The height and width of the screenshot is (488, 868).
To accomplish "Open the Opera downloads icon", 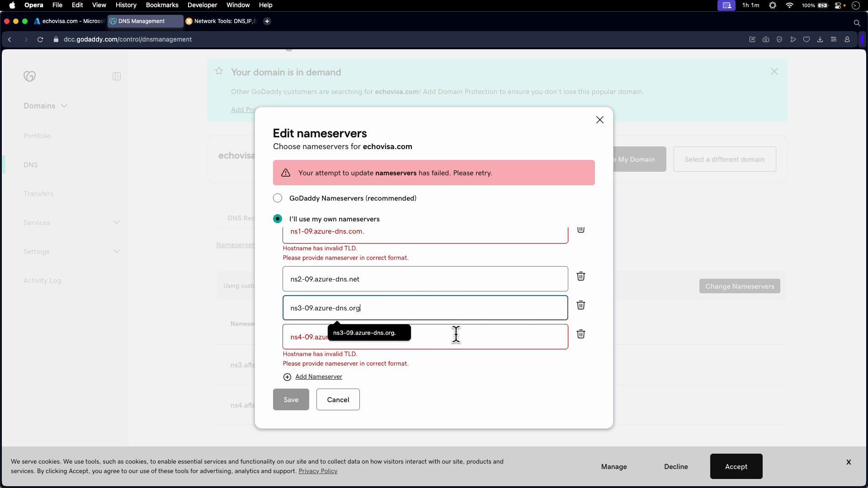I will coord(820,39).
